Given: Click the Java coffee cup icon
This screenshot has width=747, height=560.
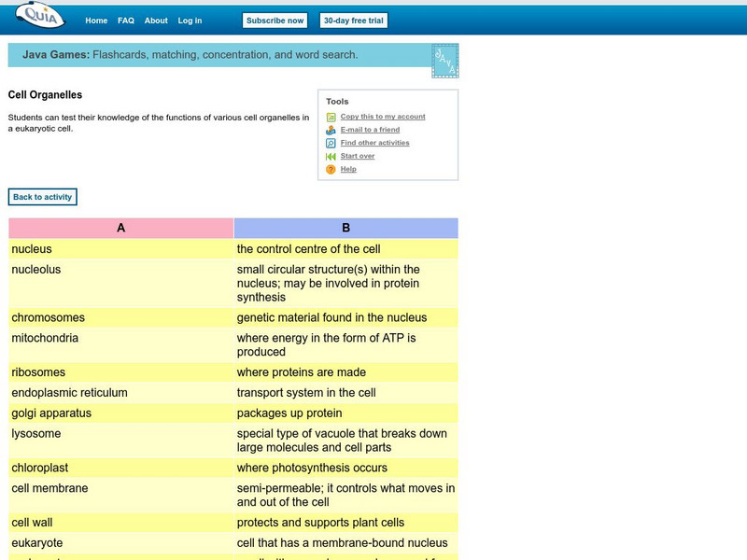Looking at the screenshot, I should 444,60.
